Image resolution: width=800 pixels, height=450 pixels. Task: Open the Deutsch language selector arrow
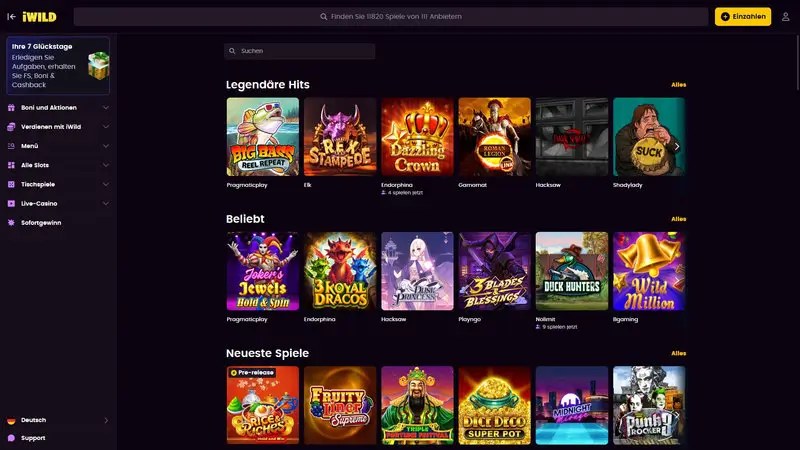[106, 420]
